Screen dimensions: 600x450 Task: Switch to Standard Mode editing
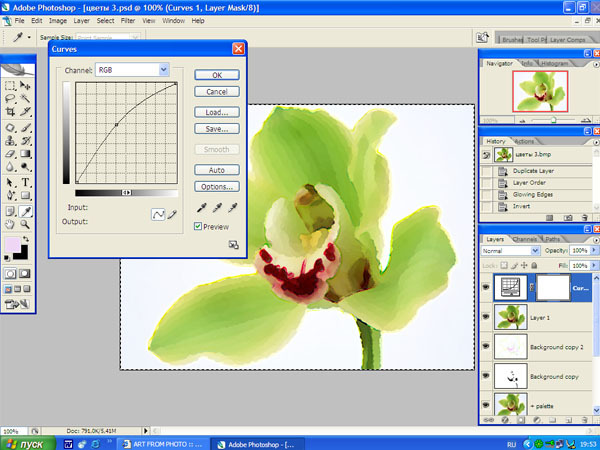pyautogui.click(x=10, y=274)
